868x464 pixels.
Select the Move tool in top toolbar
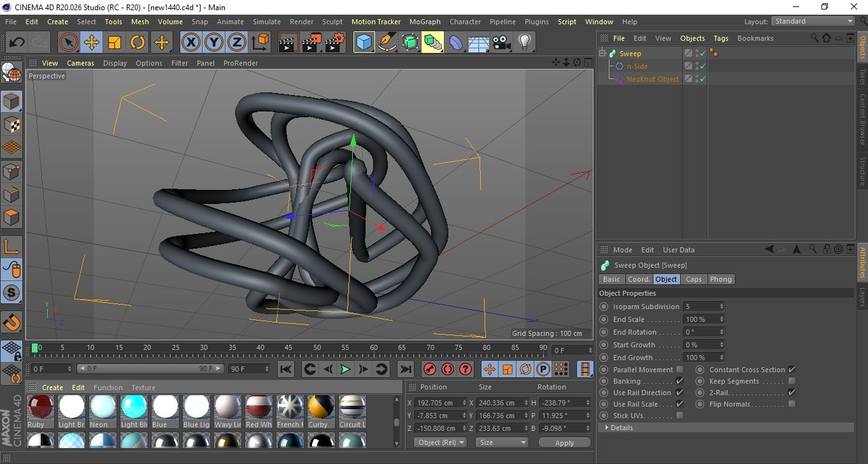92,43
